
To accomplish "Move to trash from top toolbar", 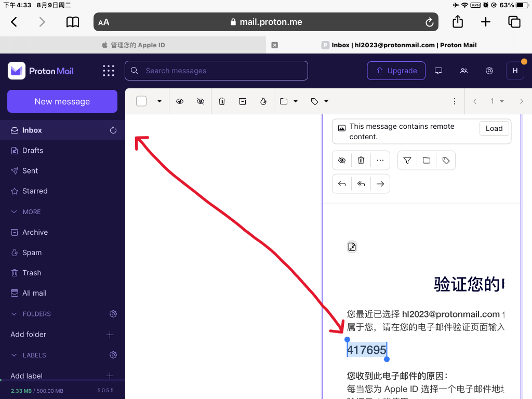I will tap(221, 101).
